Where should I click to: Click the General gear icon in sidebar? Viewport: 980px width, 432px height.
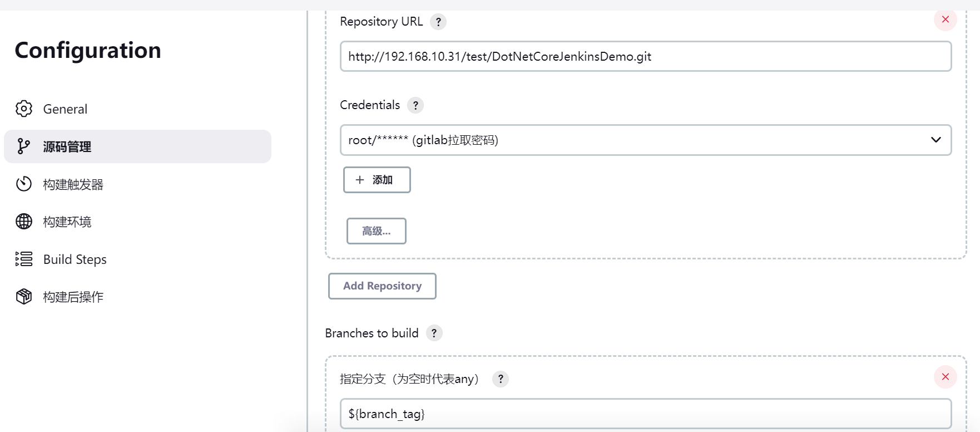(24, 109)
